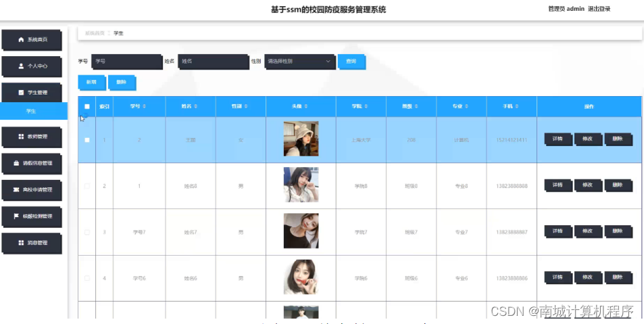This screenshot has height=324, width=644.
Task: Focus the 姓名 search input field
Action: coord(213,62)
